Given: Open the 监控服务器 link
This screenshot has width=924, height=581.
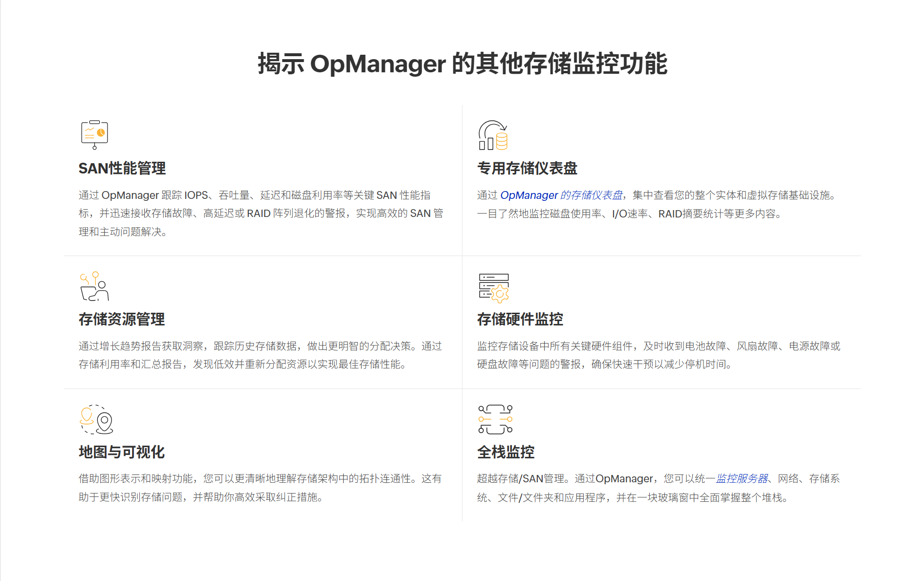Looking at the screenshot, I should (742, 478).
